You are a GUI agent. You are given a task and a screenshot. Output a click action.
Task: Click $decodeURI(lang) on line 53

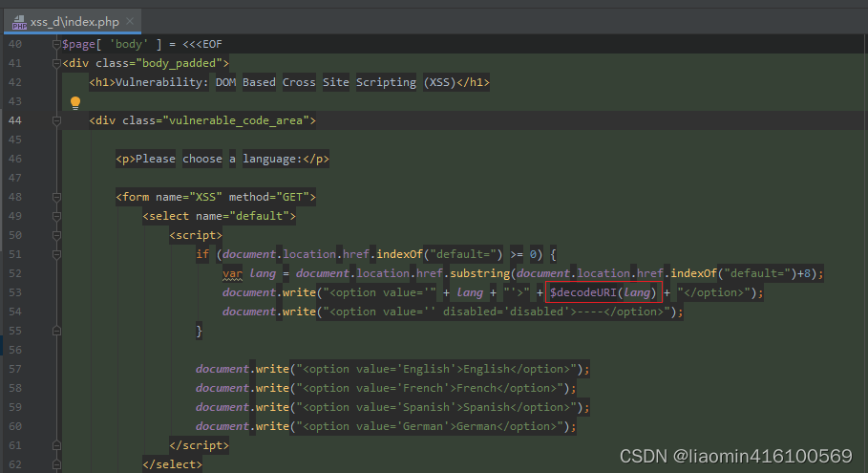[603, 292]
